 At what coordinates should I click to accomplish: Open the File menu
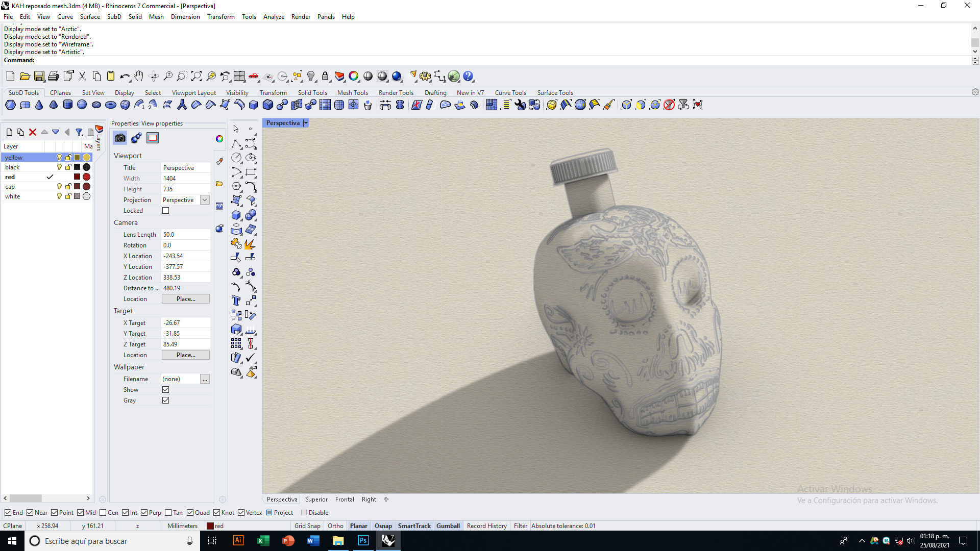tap(8, 17)
